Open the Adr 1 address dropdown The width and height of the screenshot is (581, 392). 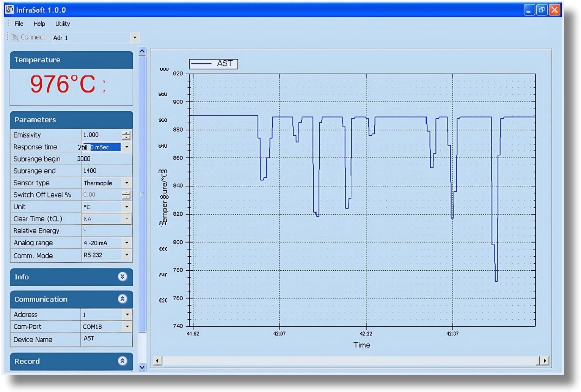coord(135,38)
